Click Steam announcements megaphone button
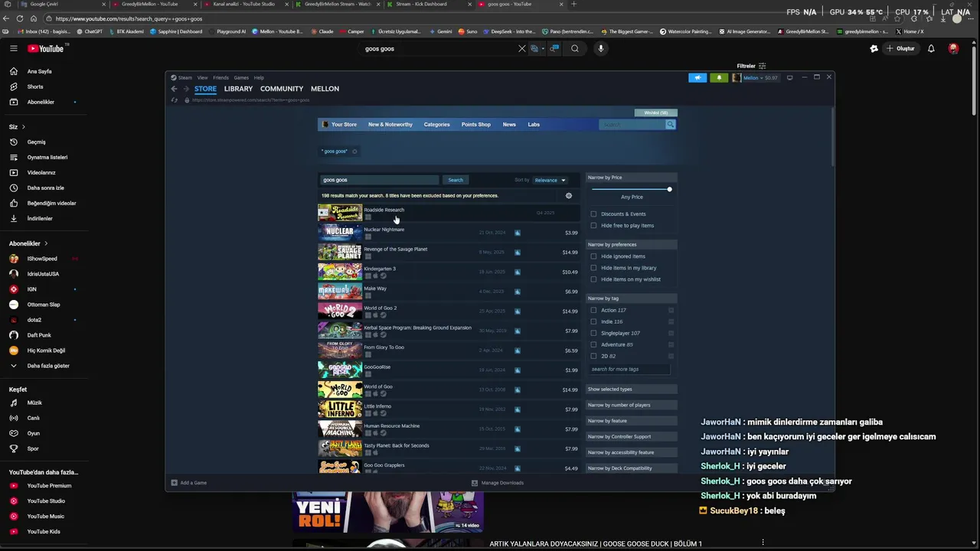Image resolution: width=980 pixels, height=551 pixels. click(697, 77)
